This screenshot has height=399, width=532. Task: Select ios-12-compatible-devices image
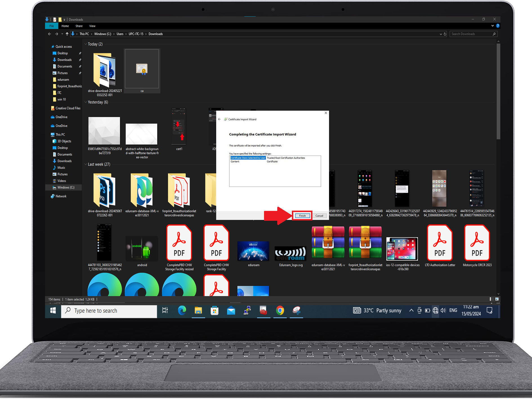pyautogui.click(x=403, y=253)
